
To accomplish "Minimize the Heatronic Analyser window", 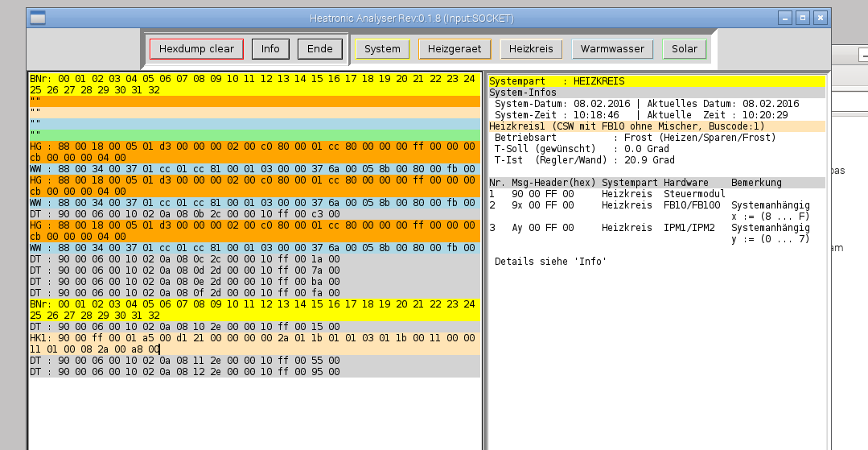I will [784, 18].
